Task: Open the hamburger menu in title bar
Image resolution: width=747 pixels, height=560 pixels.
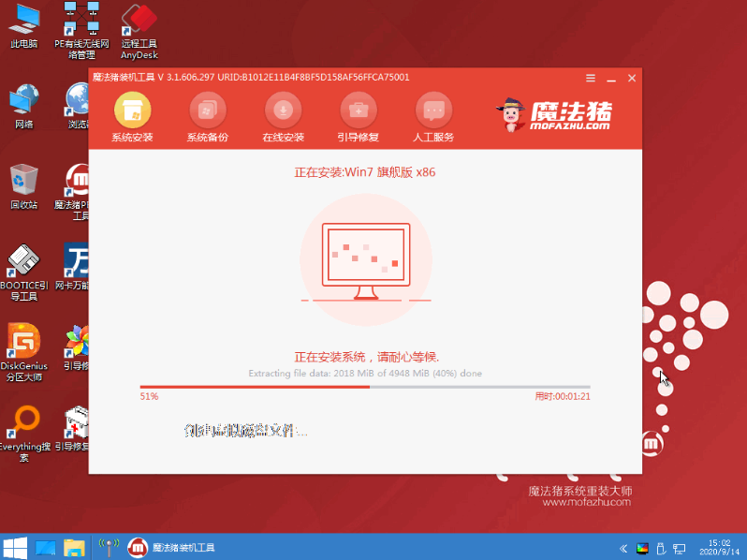Action: click(x=591, y=78)
